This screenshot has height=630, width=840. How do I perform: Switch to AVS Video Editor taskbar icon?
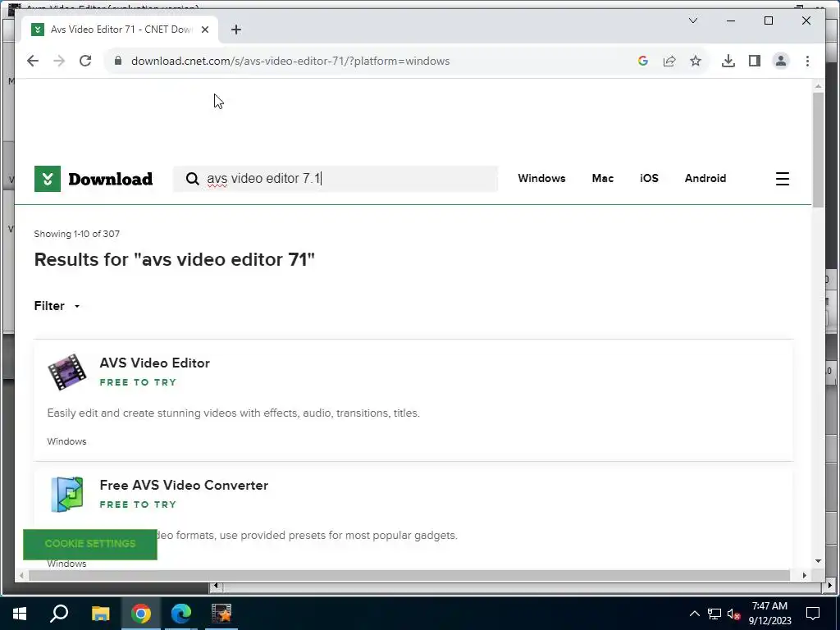pyautogui.click(x=221, y=614)
